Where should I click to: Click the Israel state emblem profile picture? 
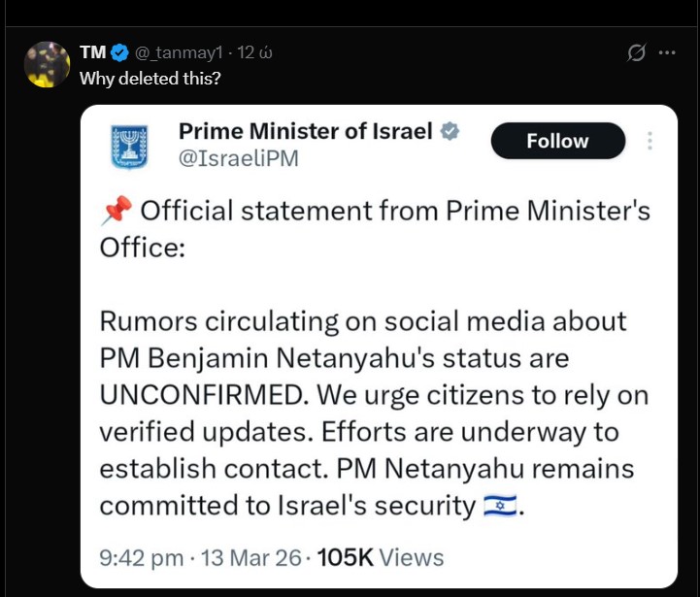[129, 146]
